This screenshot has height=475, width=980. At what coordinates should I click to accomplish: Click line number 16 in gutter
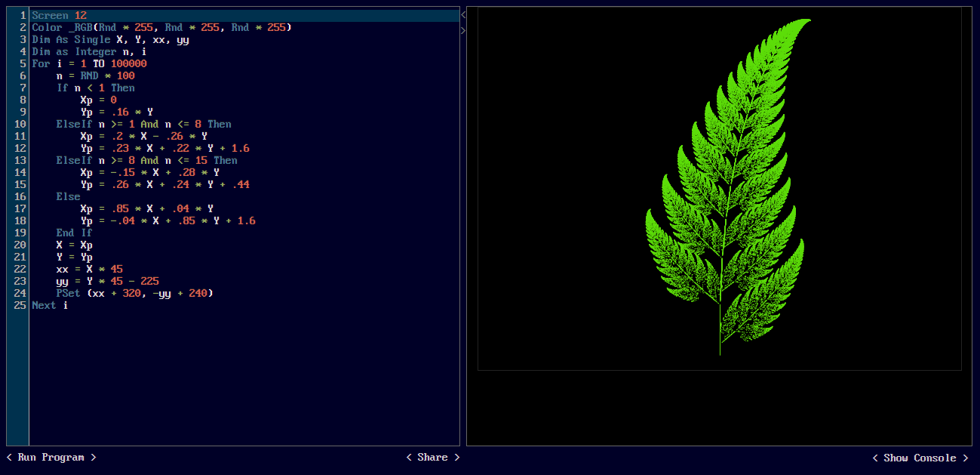point(20,196)
